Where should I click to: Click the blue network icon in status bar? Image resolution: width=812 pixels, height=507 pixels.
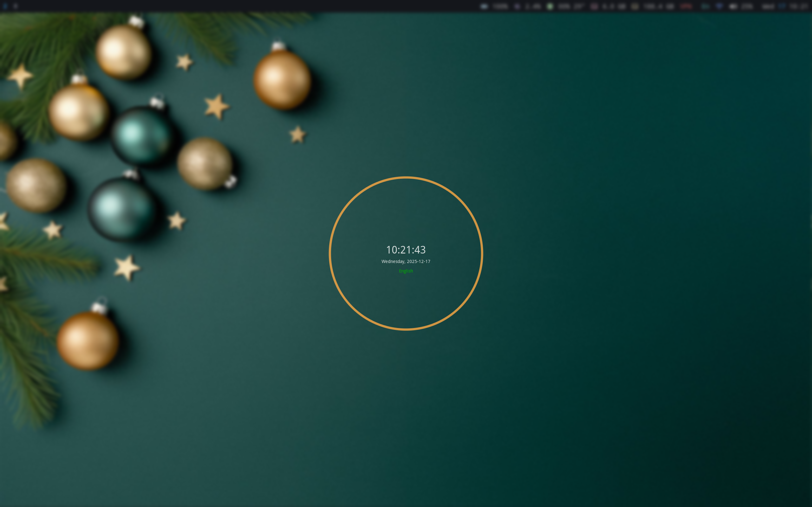point(719,6)
